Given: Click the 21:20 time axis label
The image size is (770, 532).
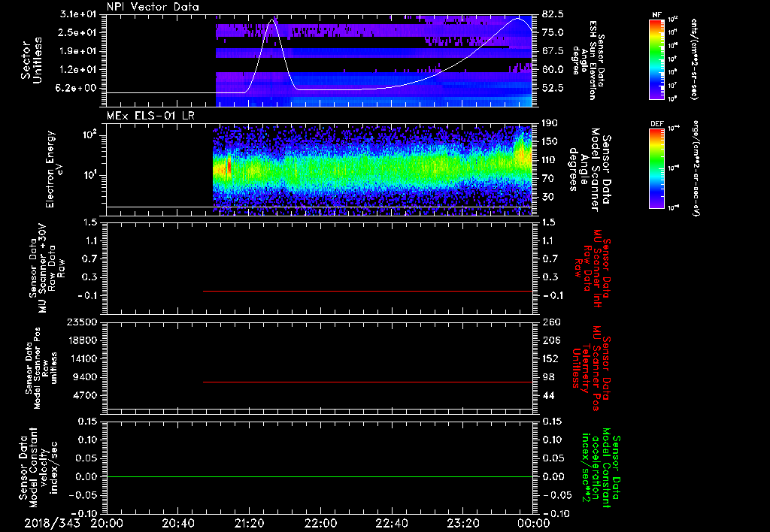Looking at the screenshot, I should click(x=249, y=523).
